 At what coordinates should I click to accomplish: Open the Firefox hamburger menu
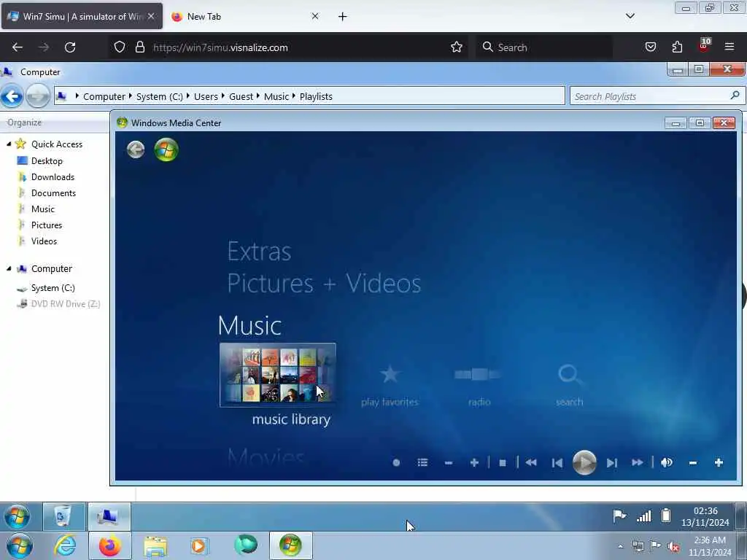click(x=729, y=47)
